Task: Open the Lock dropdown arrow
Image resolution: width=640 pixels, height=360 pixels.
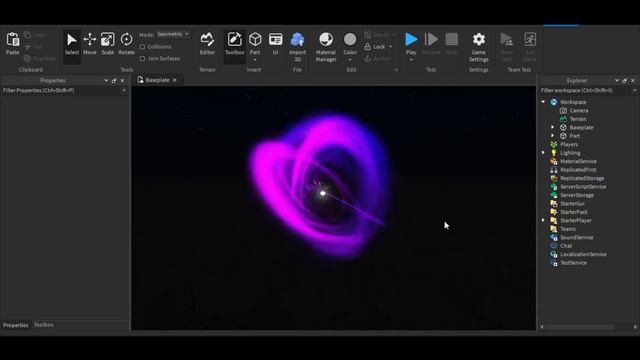Action: pos(391,47)
